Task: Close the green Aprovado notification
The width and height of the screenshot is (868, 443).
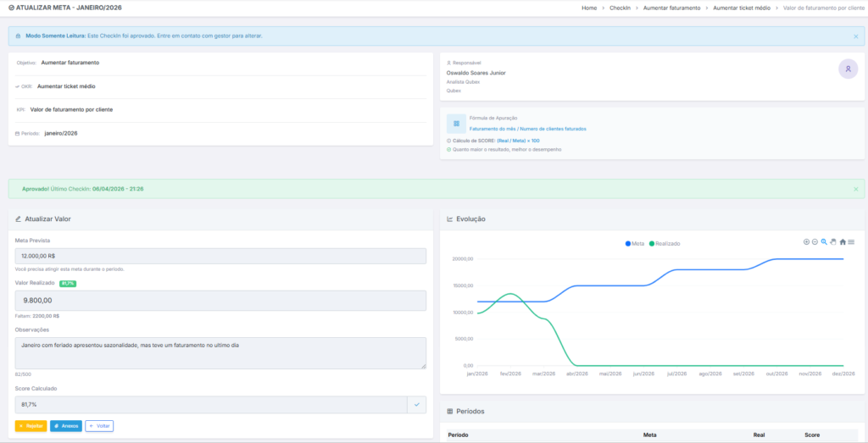Action: tap(855, 189)
